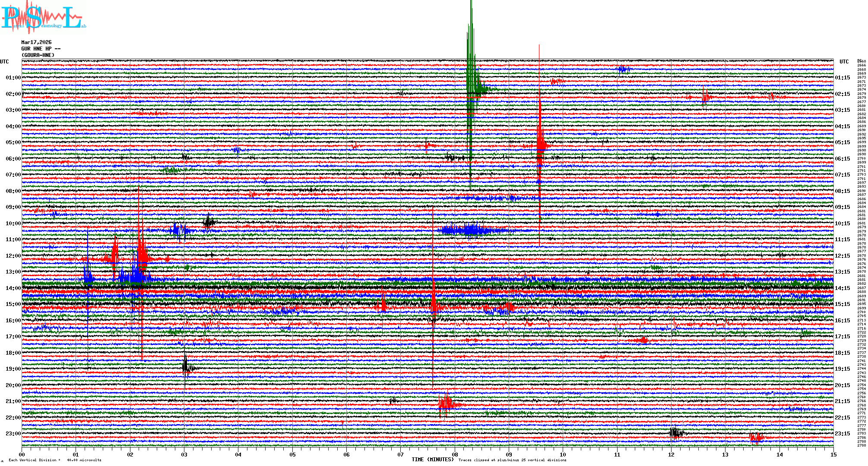
Task: Click the Mar17,2026 date label
Action: (36, 42)
